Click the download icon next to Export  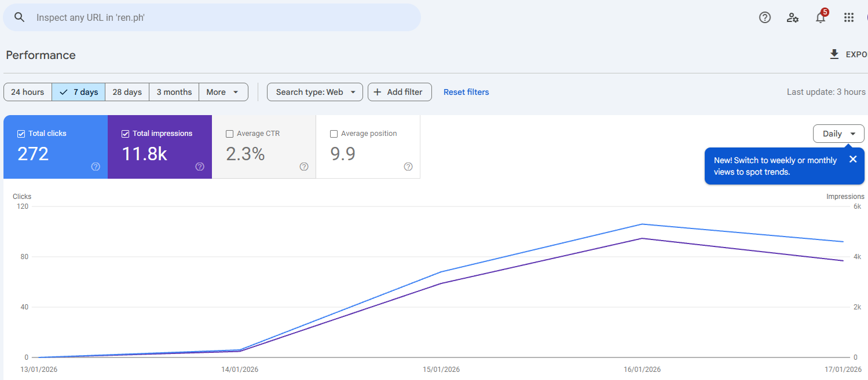coord(834,54)
